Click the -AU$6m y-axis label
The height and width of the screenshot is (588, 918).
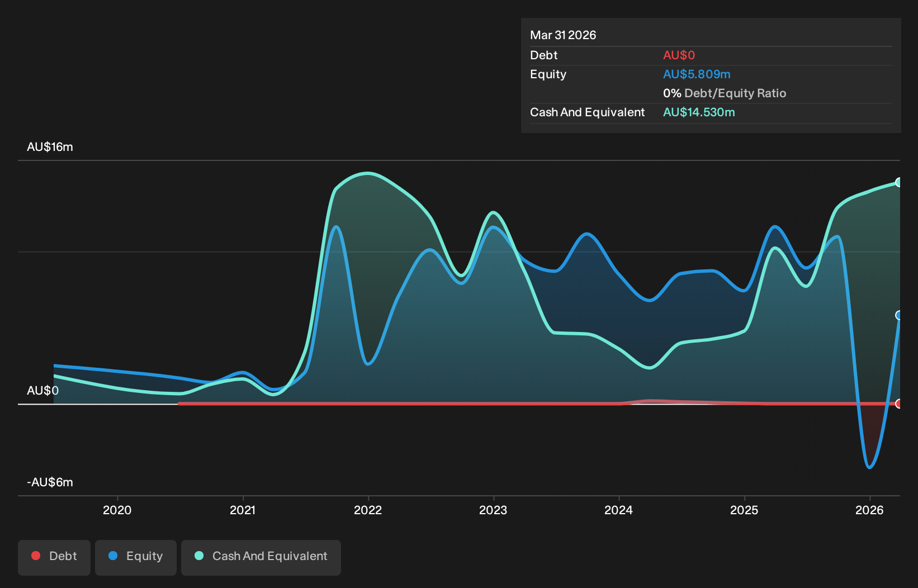click(50, 482)
